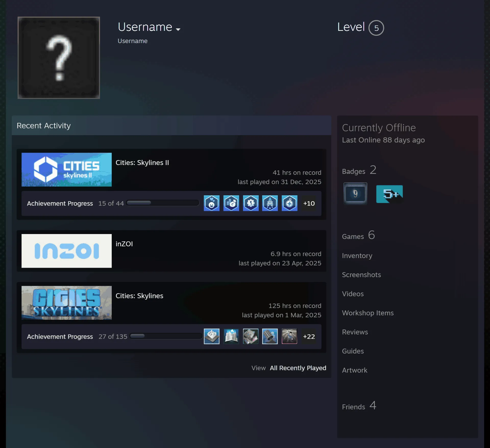Click Achievement Progress label for Skylines II

click(x=60, y=203)
